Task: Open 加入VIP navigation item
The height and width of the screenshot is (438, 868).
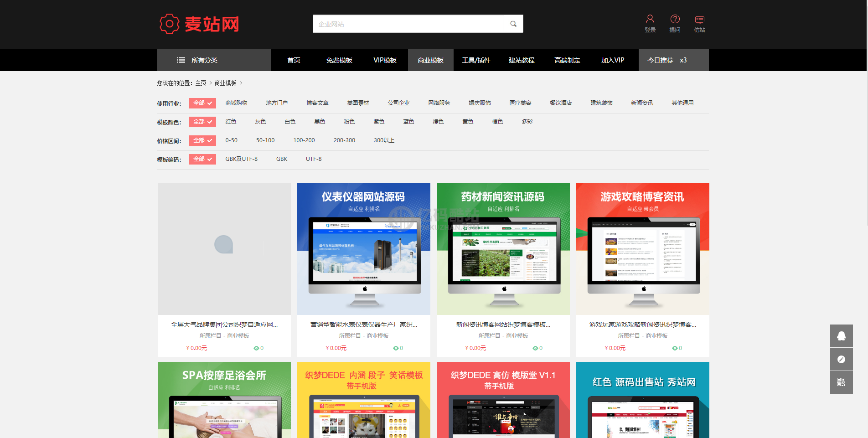Action: (613, 60)
